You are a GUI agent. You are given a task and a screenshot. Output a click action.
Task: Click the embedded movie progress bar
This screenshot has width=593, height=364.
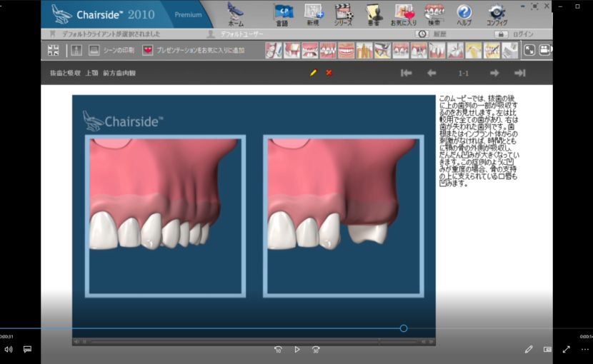click(x=254, y=342)
